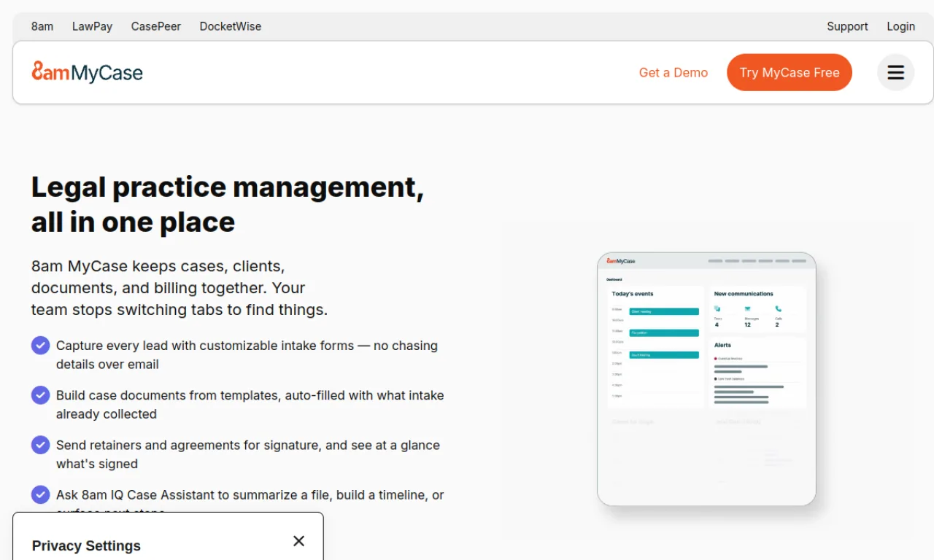
Task: Click the checkmark beside IQ Case Assistant bullet
Action: 41,494
